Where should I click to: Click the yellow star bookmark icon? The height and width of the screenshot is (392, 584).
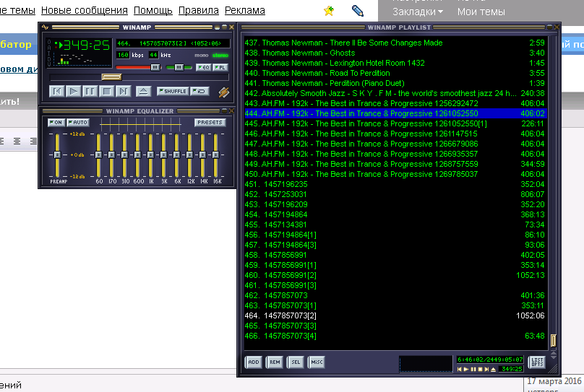click(x=328, y=11)
